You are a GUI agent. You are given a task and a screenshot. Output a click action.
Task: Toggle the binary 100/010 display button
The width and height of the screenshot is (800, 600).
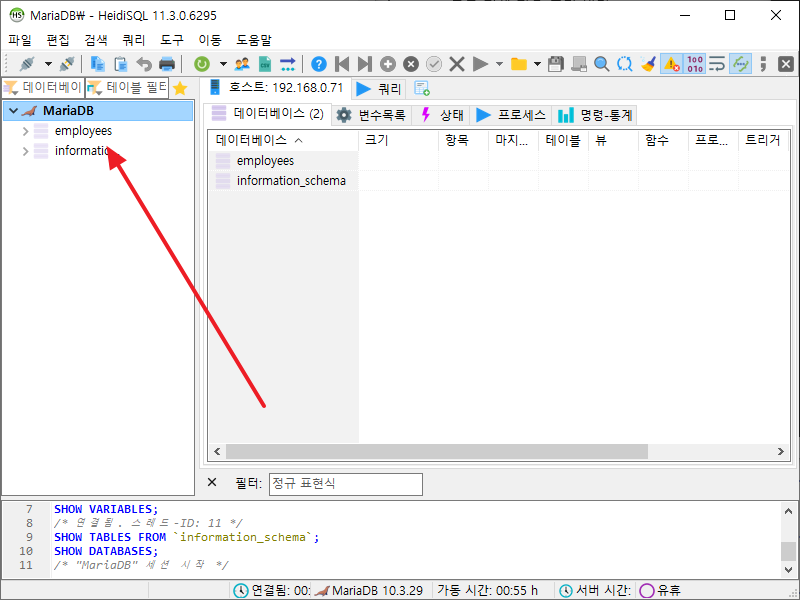click(x=694, y=64)
